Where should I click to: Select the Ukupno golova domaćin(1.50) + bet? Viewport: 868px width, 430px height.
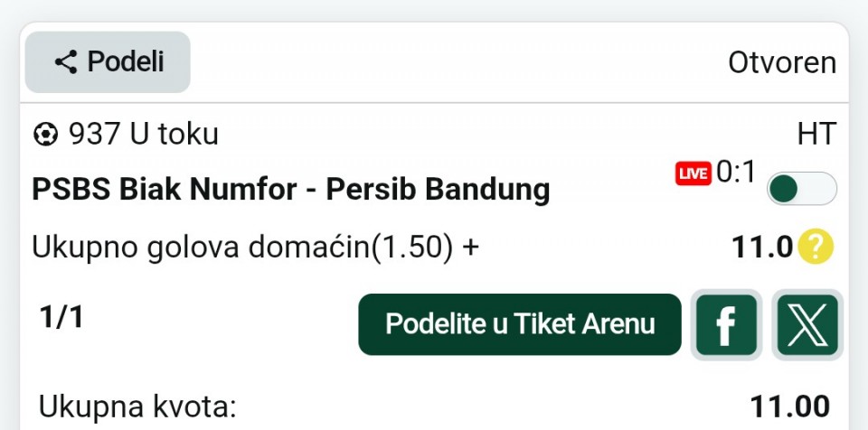[255, 247]
